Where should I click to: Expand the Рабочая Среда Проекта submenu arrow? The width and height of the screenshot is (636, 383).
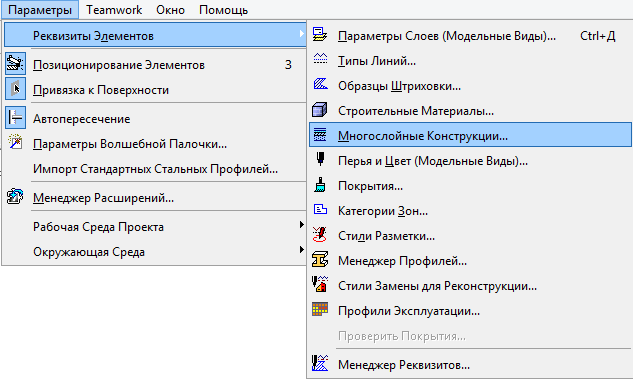[301, 224]
